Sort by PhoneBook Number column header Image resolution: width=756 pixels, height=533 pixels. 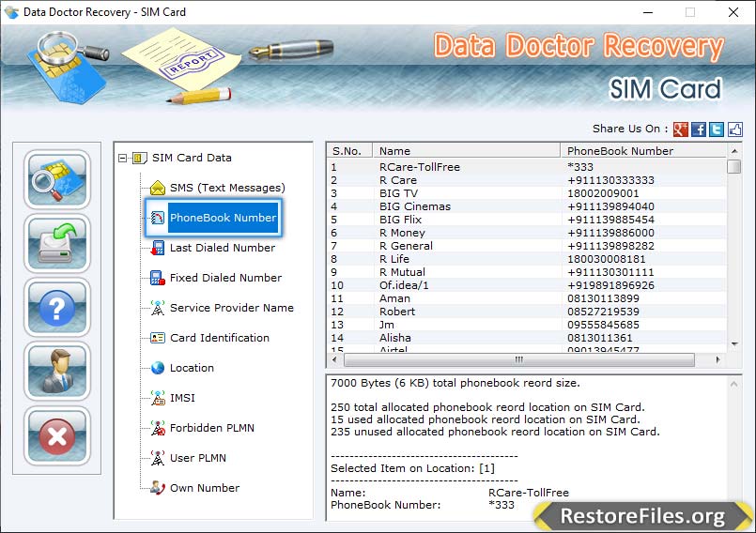[643, 151]
